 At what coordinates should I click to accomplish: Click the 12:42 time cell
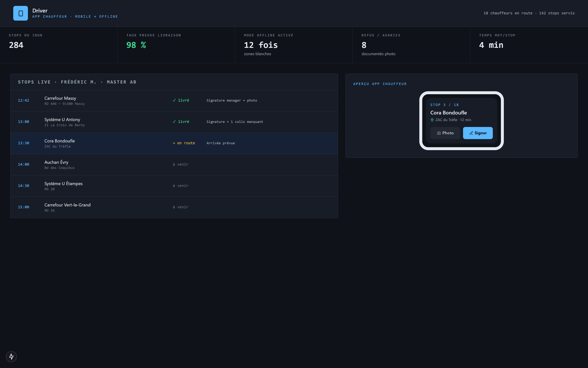24,100
